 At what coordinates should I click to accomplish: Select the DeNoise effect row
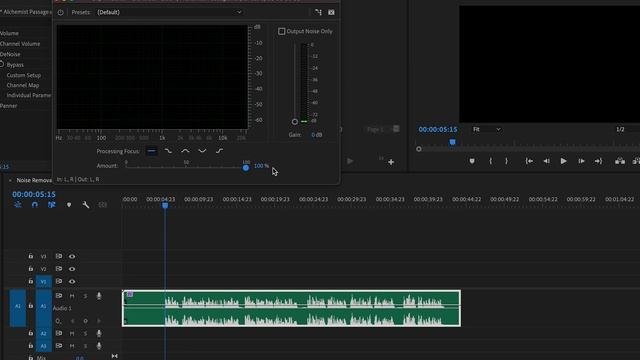click(10, 54)
